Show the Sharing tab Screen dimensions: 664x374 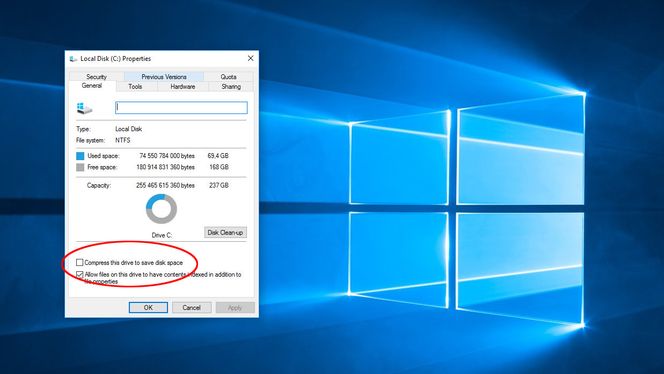coord(231,86)
